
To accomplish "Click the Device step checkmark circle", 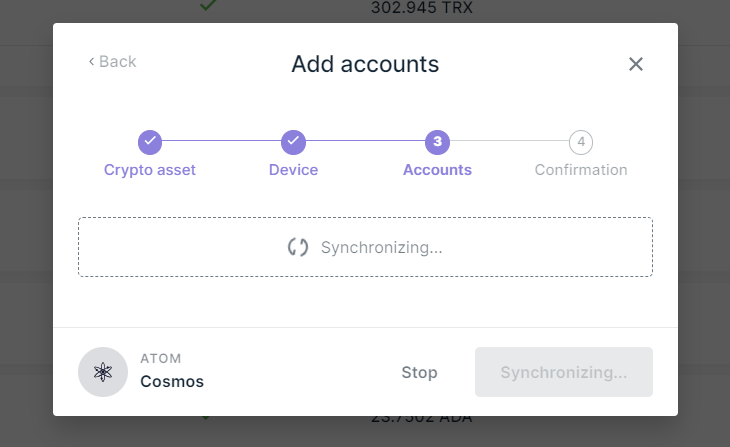I will [x=293, y=142].
